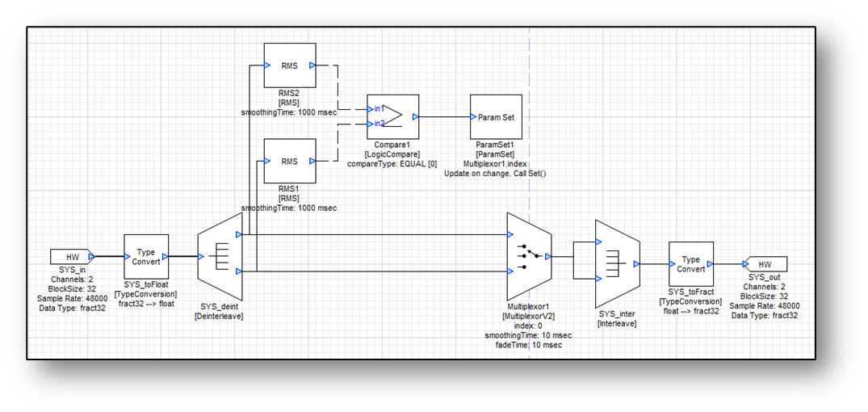
Task: Select the compareType EQUAL label text
Action: pyautogui.click(x=392, y=164)
